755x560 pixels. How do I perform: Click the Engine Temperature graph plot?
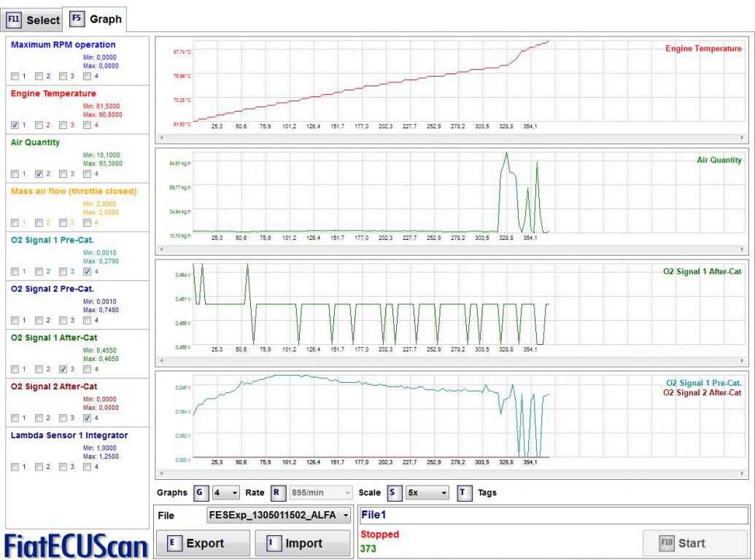[470, 81]
